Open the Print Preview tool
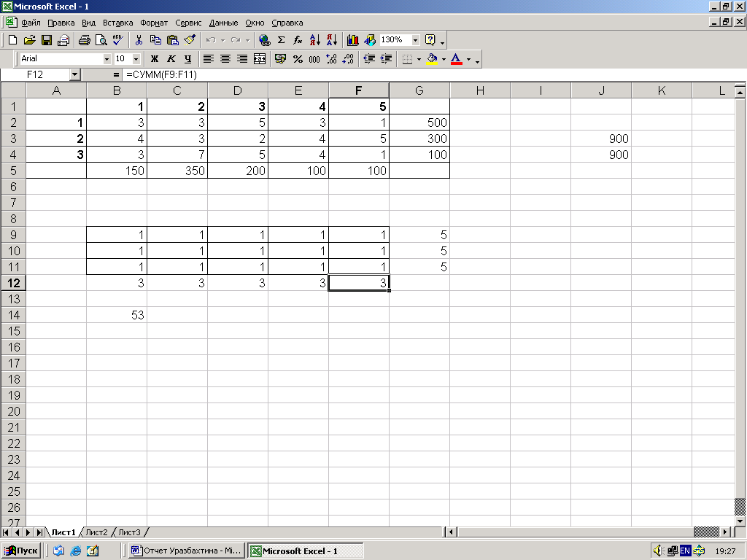The width and height of the screenshot is (747, 560). (101, 40)
